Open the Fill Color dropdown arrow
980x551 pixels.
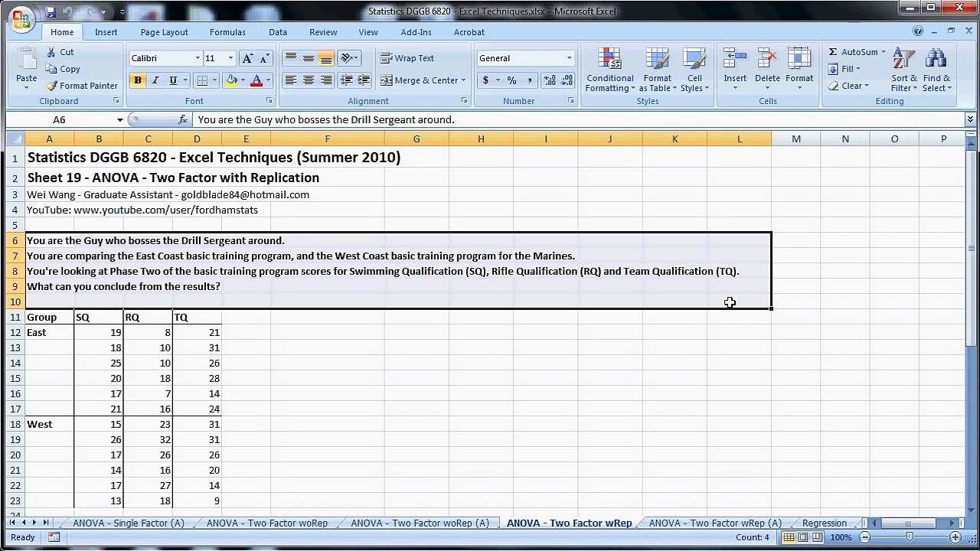[x=243, y=80]
